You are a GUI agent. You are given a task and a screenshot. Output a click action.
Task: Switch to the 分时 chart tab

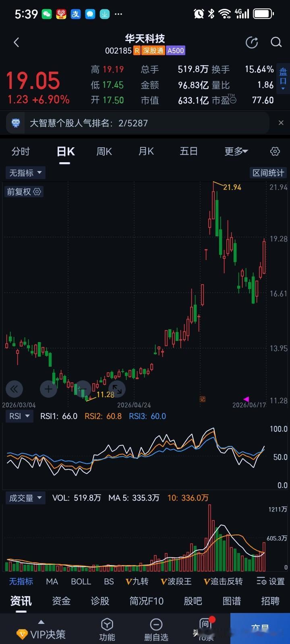point(21,151)
